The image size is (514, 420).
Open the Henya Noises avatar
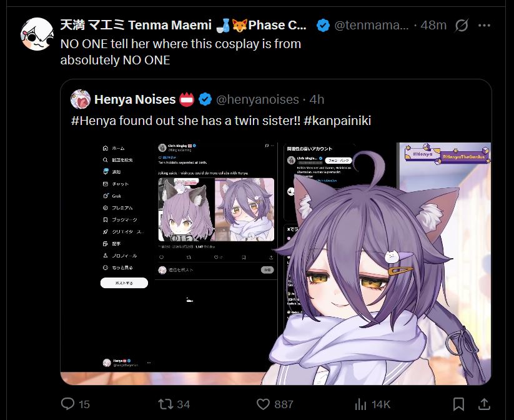(x=81, y=99)
